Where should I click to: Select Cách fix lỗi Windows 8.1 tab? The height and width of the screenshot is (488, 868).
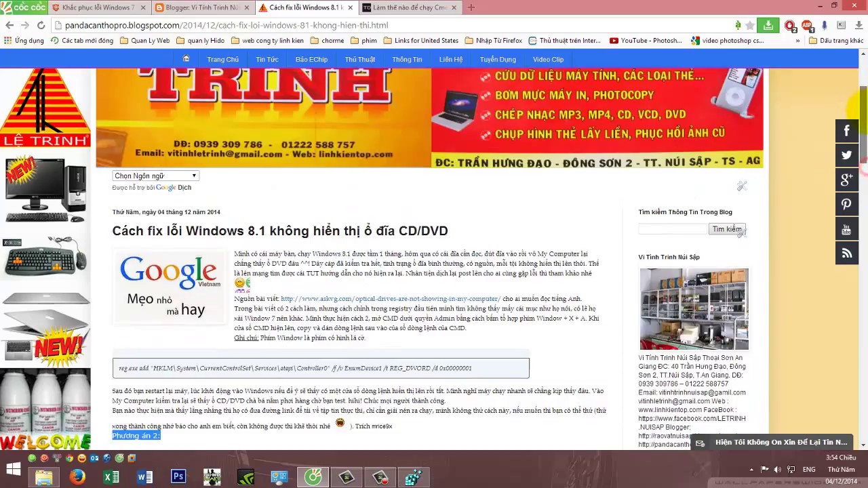click(305, 7)
